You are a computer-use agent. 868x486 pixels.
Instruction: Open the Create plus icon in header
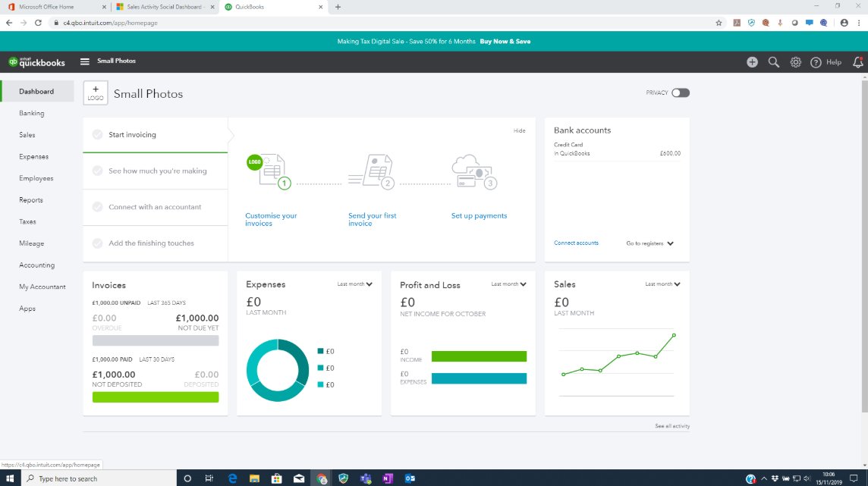pyautogui.click(x=752, y=62)
